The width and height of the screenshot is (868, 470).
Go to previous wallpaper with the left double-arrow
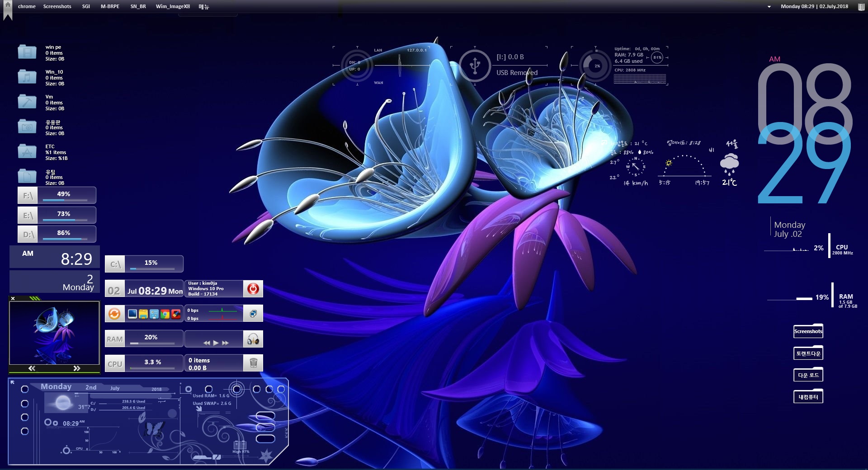coord(32,368)
